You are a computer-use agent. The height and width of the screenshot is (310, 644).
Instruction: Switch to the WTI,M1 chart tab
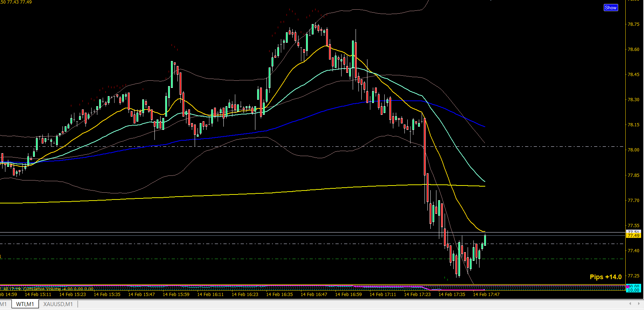pos(25,304)
